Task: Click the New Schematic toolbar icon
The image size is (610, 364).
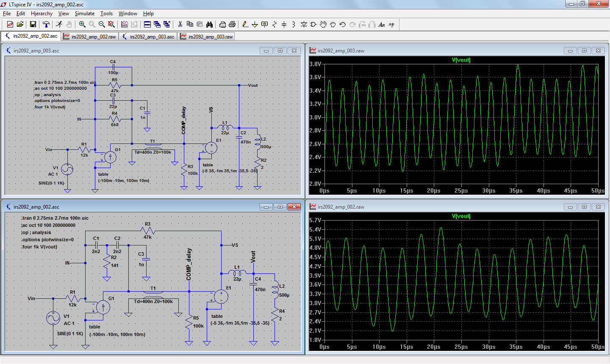Action: coord(10,25)
